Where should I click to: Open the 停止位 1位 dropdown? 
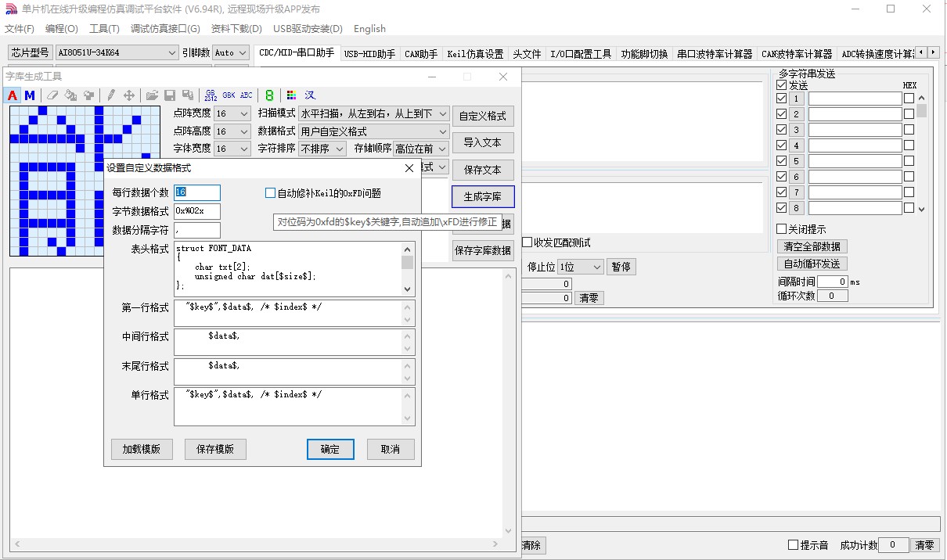581,267
